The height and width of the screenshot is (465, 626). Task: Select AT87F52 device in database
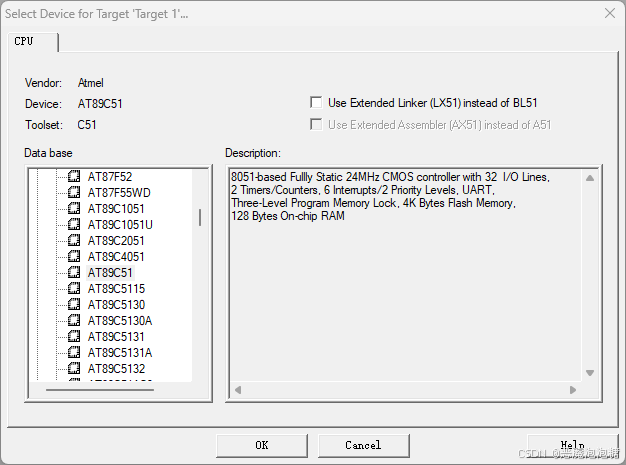click(x=110, y=177)
